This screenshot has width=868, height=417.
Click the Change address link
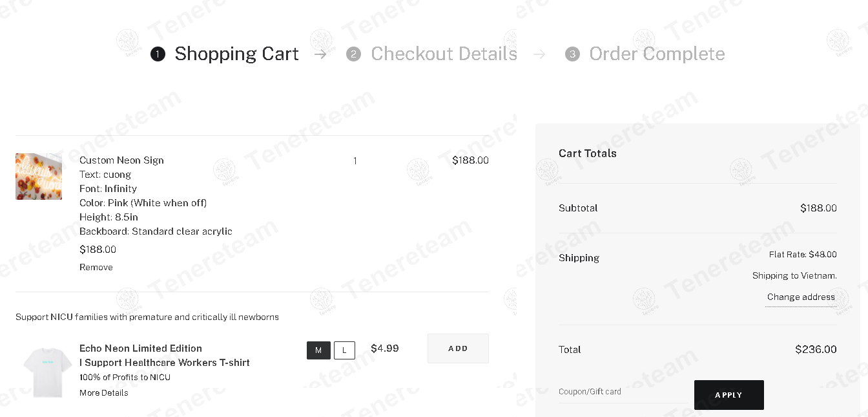point(801,297)
